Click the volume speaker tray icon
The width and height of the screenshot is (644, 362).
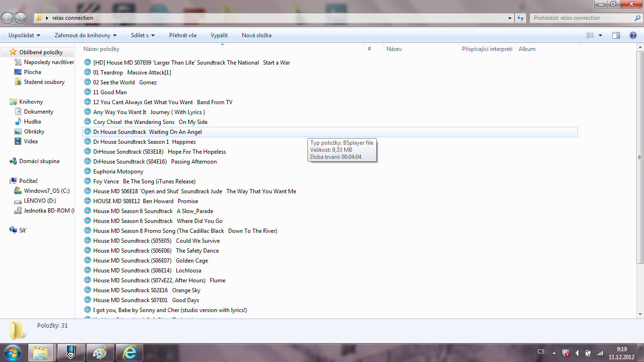577,353
